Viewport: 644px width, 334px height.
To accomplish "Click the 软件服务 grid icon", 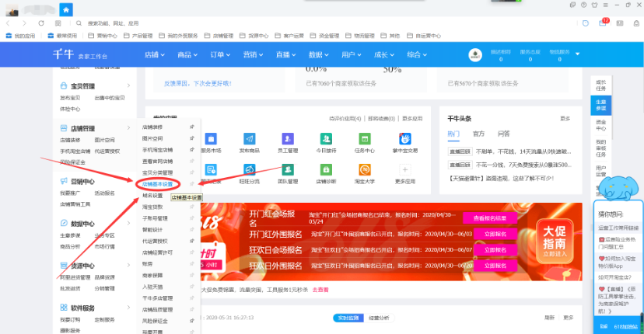I will click(64, 308).
